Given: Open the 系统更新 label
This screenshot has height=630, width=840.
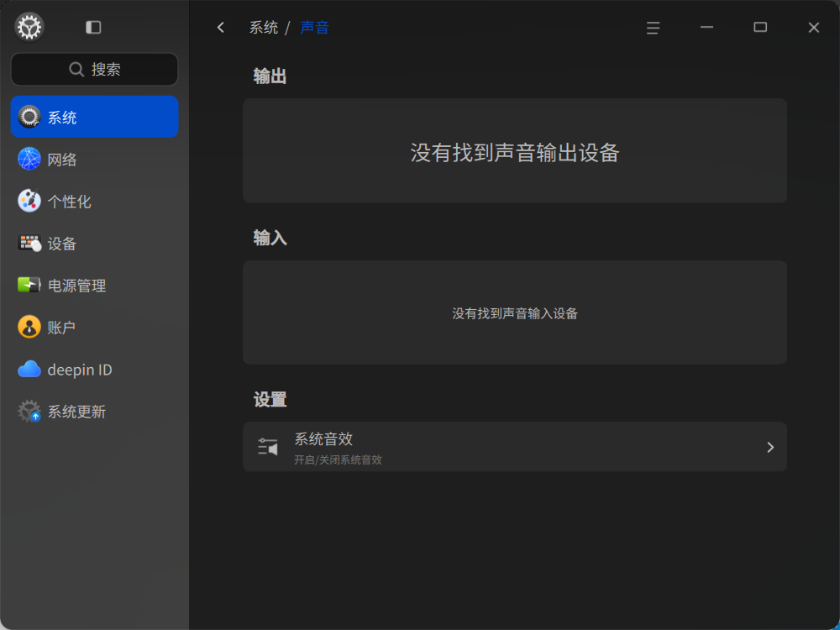Looking at the screenshot, I should (76, 412).
